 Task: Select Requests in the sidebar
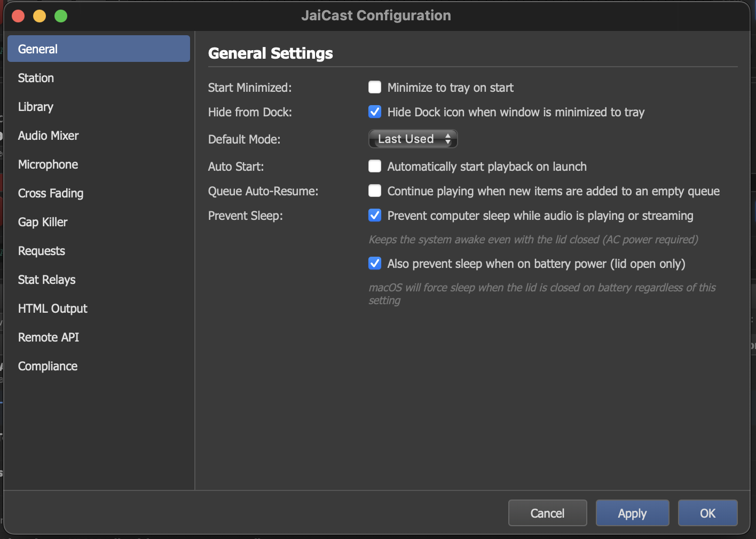tap(99, 251)
